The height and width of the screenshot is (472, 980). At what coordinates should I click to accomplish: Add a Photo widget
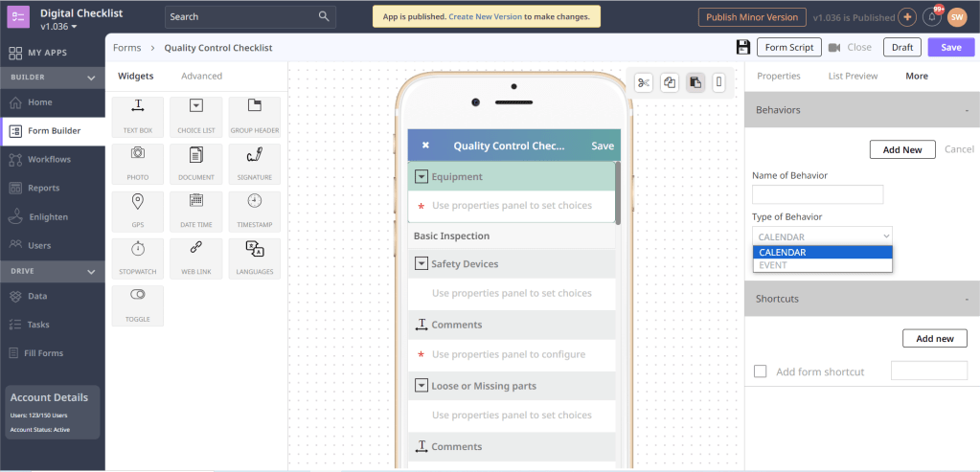tap(138, 155)
